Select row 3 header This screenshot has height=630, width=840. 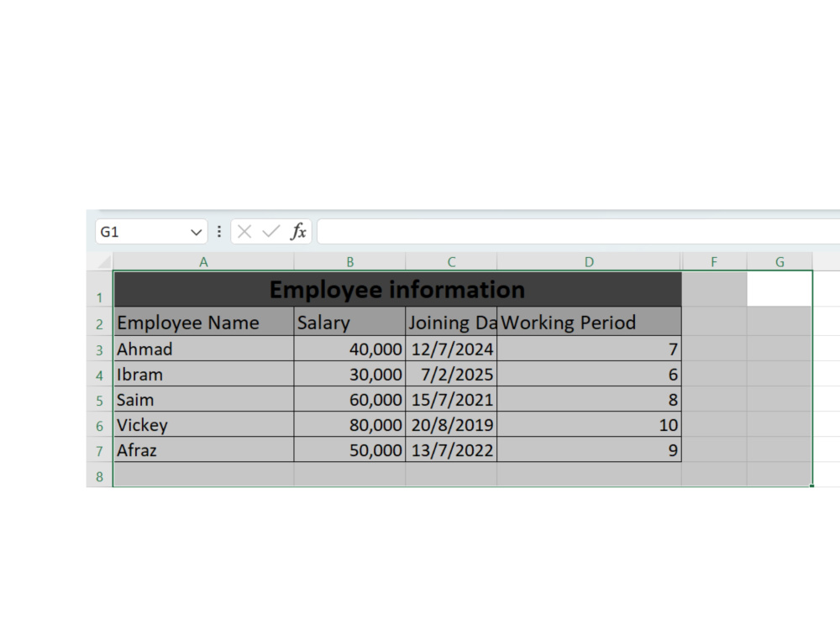(x=100, y=349)
